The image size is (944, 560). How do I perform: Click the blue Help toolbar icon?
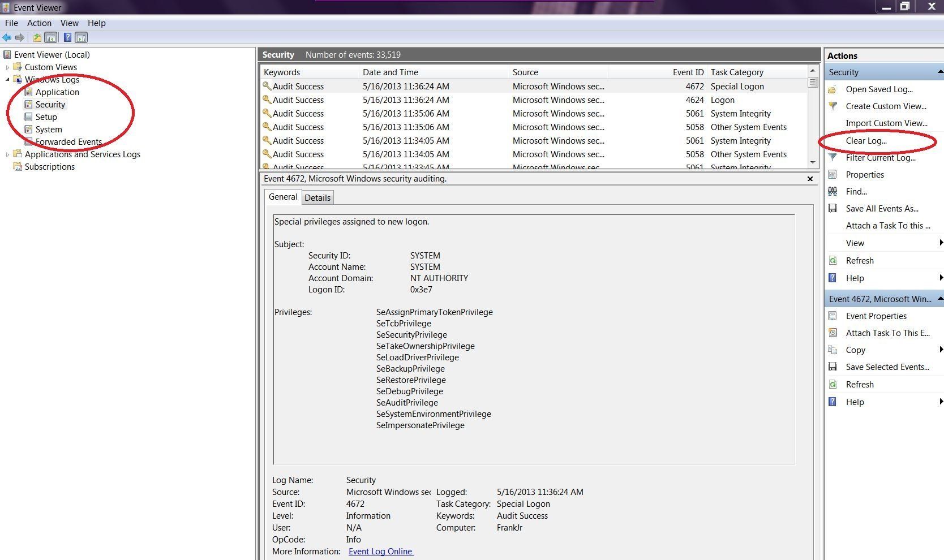click(67, 38)
